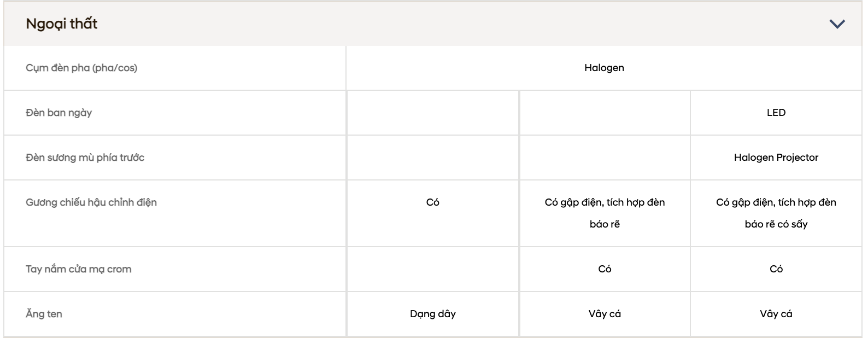Click the last Vây cá antenna value
This screenshot has width=868, height=338.
(776, 314)
